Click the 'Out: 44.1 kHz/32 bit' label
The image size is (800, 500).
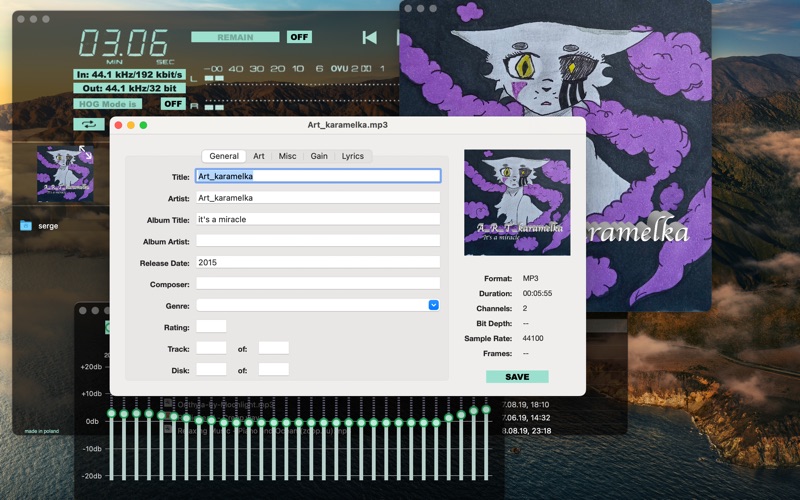tap(130, 88)
